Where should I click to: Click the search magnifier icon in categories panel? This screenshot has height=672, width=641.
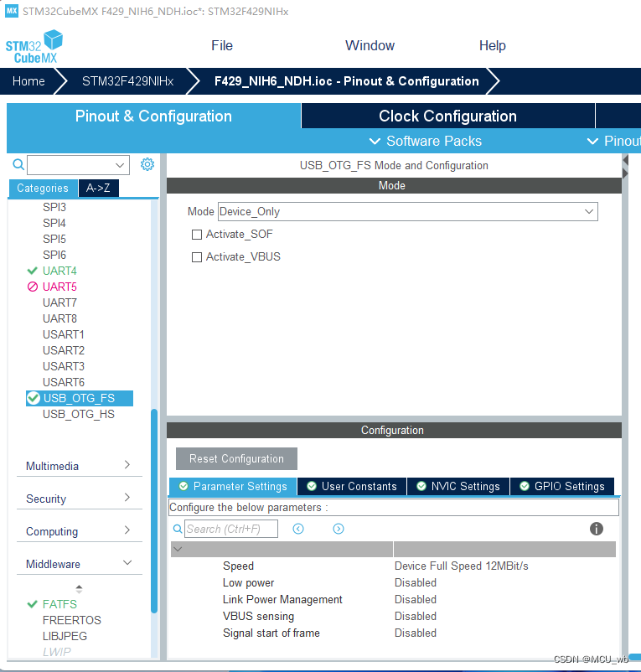[18, 164]
